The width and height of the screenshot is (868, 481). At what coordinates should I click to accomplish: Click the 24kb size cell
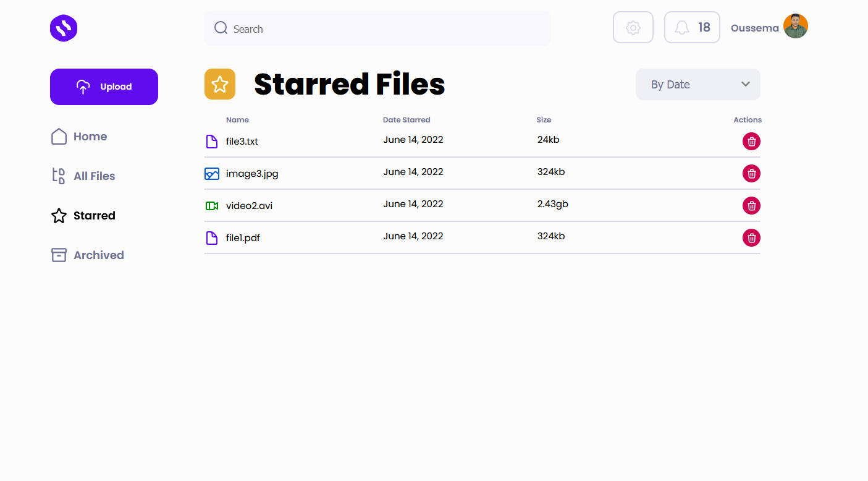pos(549,140)
